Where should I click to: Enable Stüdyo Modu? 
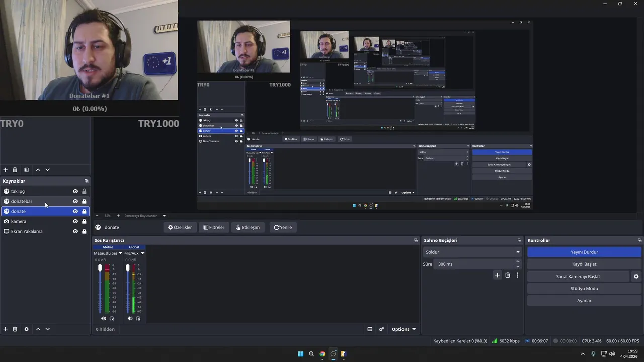click(584, 289)
